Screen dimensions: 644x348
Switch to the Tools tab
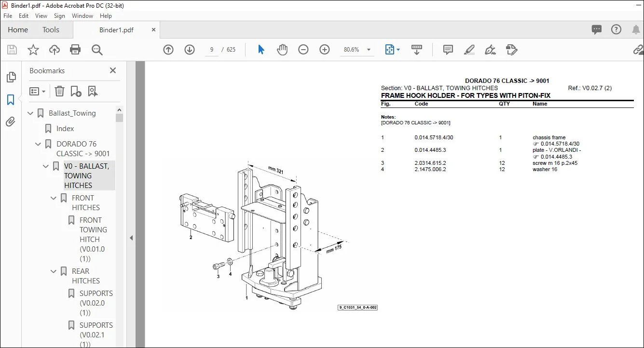51,30
